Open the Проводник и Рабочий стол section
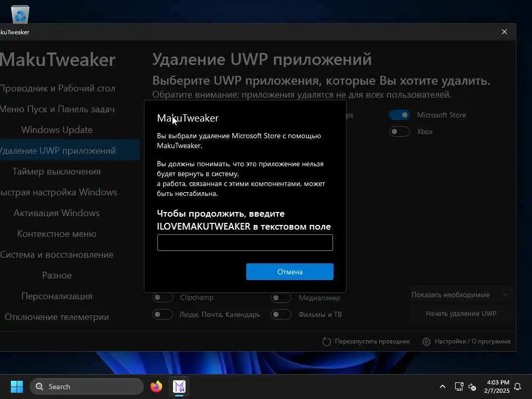 (57, 88)
